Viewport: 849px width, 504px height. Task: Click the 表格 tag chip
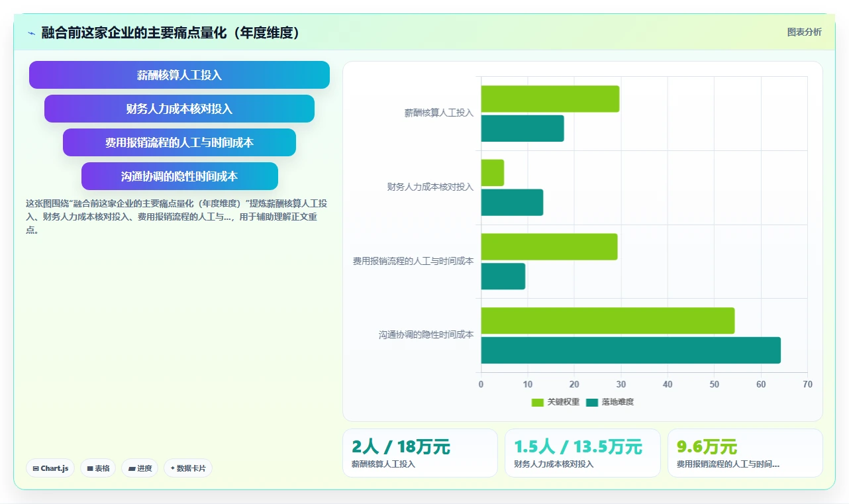pos(98,468)
